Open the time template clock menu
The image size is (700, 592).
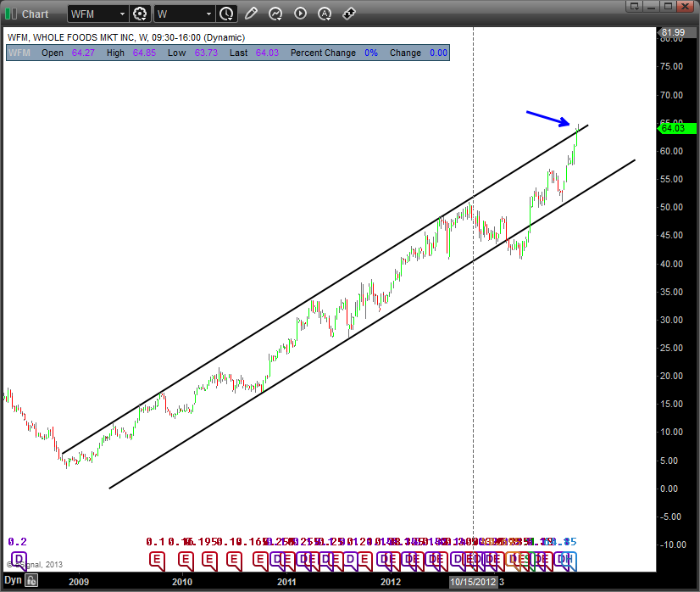pos(226,14)
